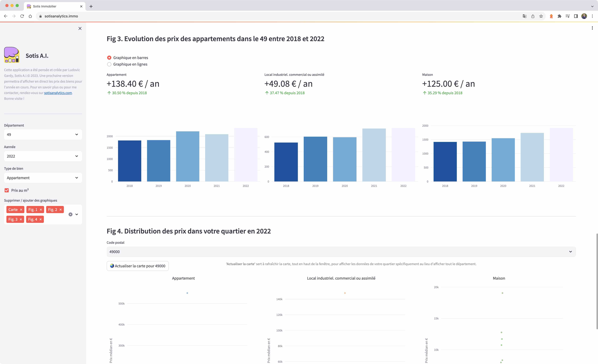The image size is (598, 364).
Task: Open the Département dropdown showing 49
Action: click(43, 135)
